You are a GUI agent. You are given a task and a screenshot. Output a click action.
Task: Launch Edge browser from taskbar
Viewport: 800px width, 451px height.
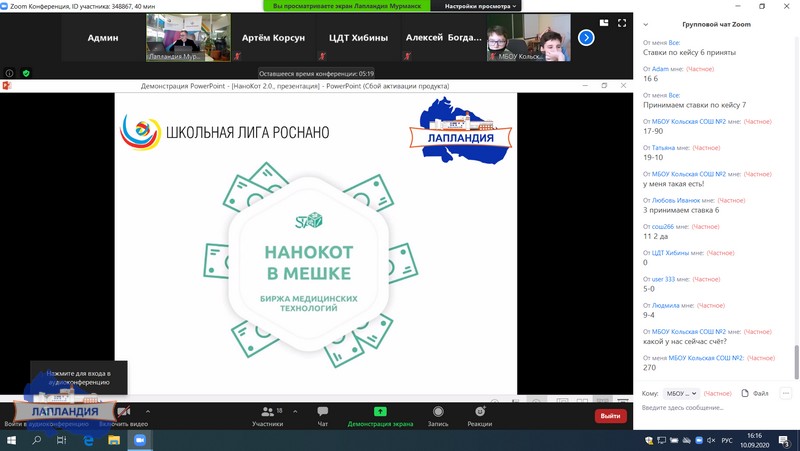click(88, 440)
